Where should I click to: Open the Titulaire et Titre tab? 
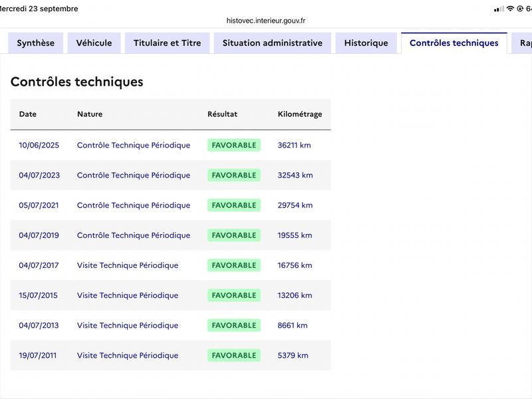pyautogui.click(x=168, y=43)
